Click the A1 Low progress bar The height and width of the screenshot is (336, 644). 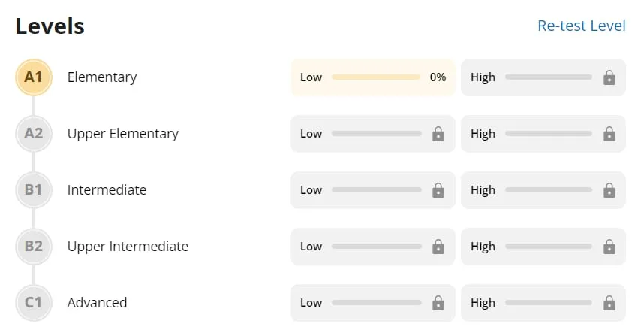[375, 77]
